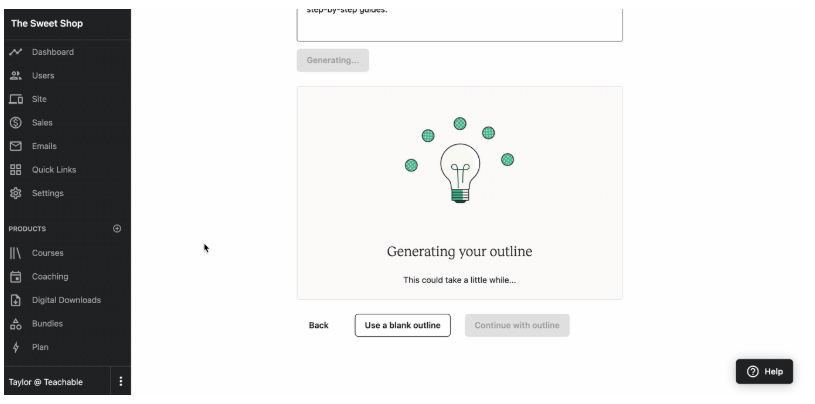Click the Quick Links grid icon
Image resolution: width=815 pixels, height=404 pixels.
[16, 169]
